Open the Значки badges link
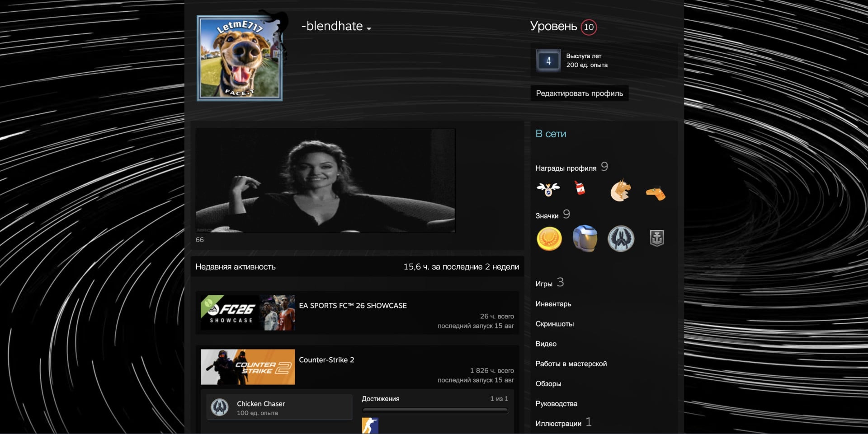Screen dimensions: 868x434 (x=547, y=216)
